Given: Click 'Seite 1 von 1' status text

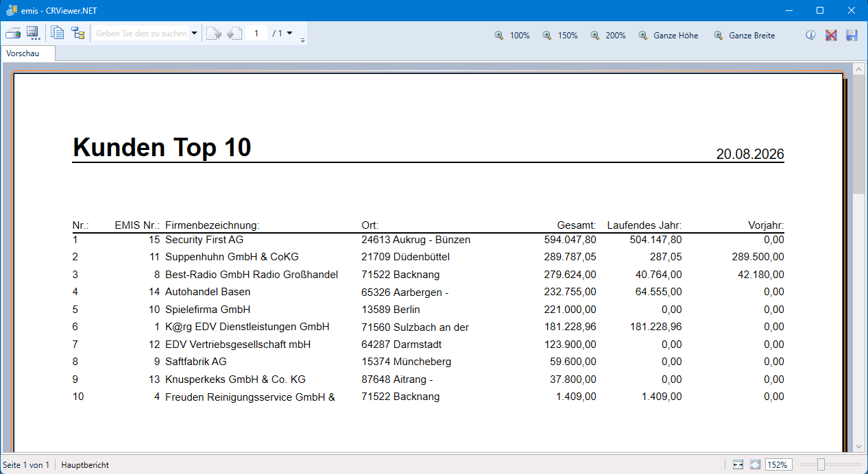Looking at the screenshot, I should (26, 465).
